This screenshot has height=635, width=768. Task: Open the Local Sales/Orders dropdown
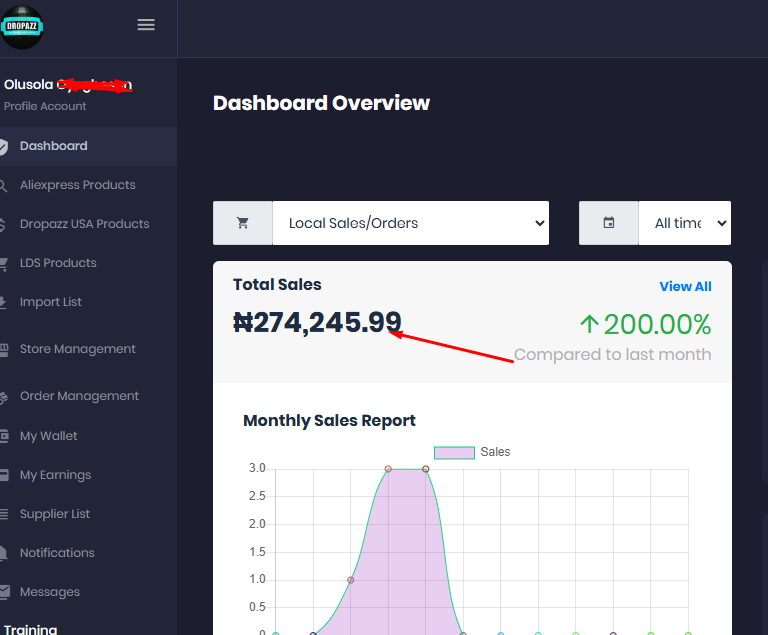click(x=410, y=223)
